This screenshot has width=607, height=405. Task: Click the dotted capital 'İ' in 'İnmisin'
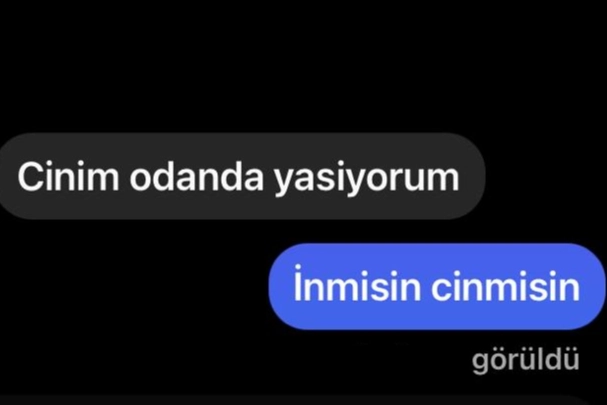tap(297, 283)
